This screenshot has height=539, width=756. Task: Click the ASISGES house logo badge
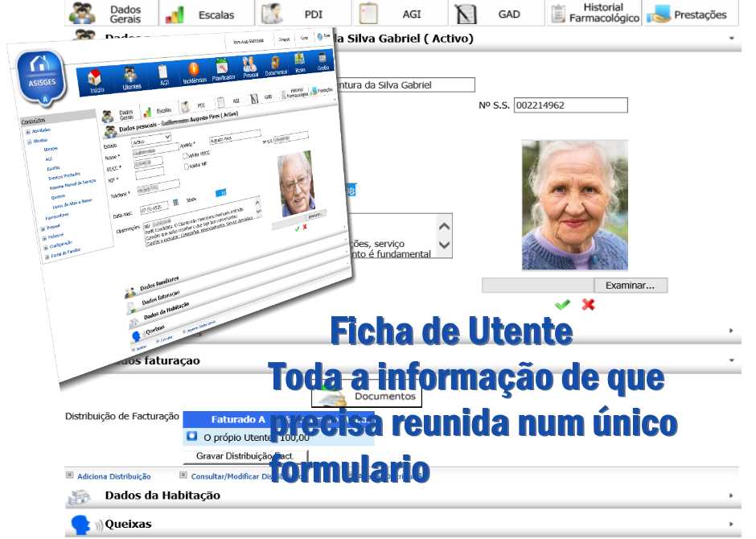click(x=42, y=77)
